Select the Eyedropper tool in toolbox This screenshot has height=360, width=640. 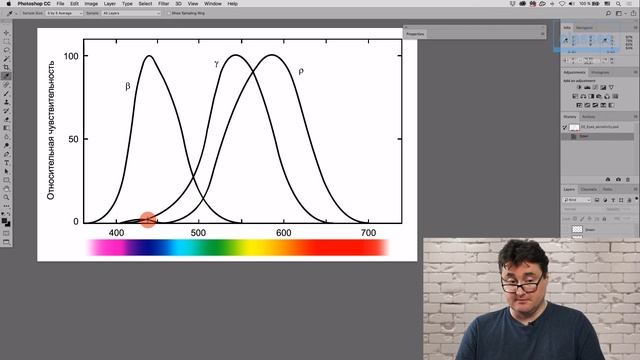click(6, 76)
